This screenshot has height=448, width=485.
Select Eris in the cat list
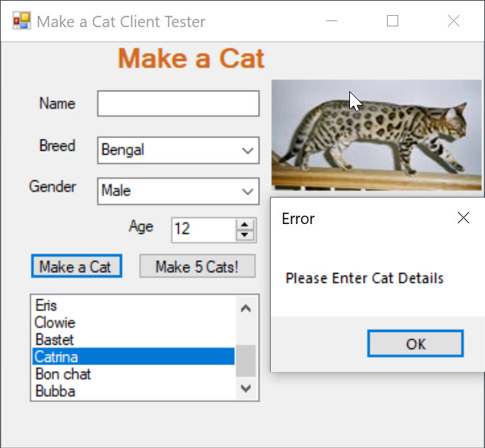pos(133,305)
